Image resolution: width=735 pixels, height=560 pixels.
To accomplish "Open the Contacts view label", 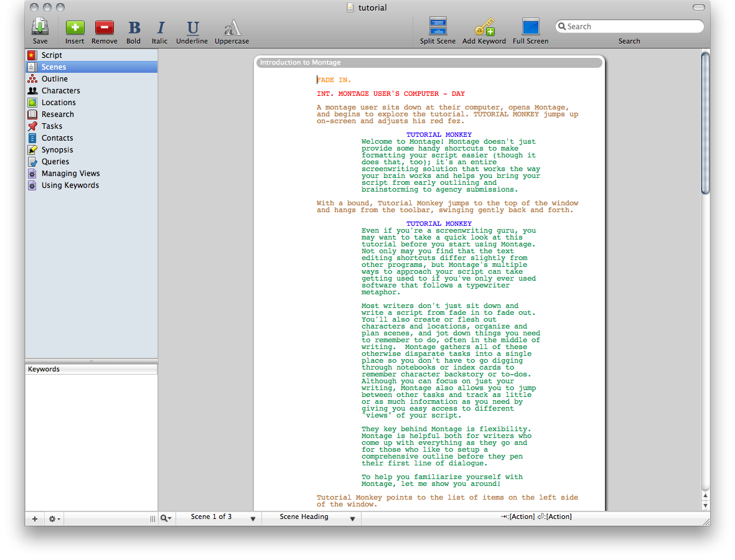I will click(x=57, y=138).
